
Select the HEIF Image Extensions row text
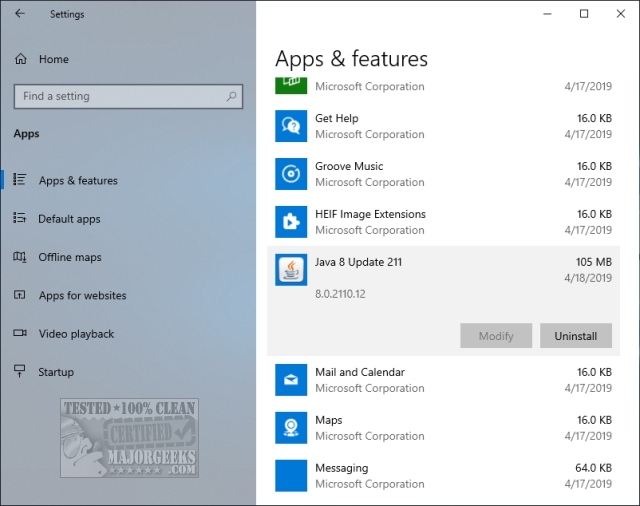370,214
